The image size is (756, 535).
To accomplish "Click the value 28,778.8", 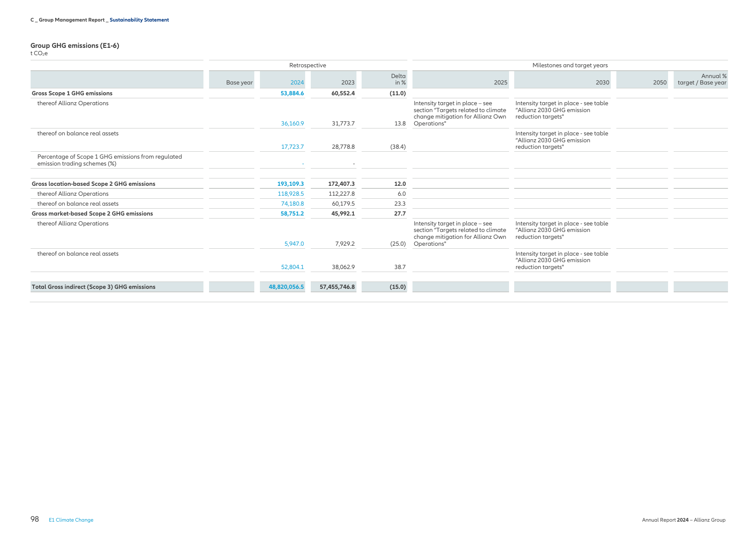I will (x=344, y=147).
